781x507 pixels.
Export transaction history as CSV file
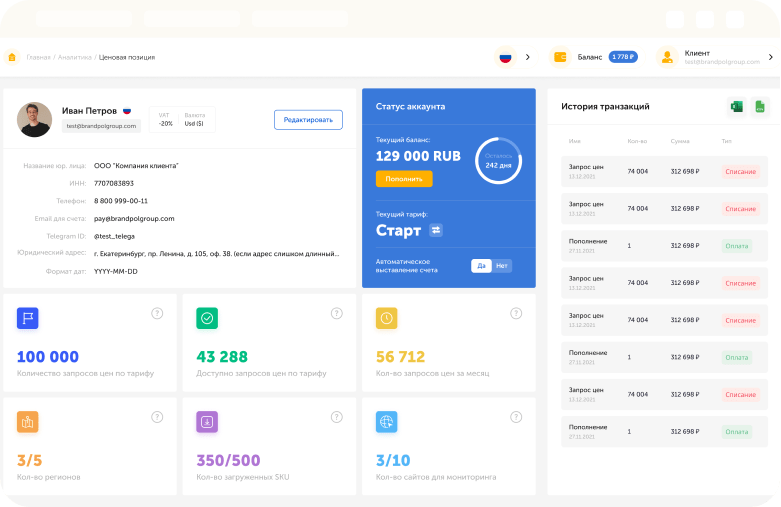click(760, 107)
